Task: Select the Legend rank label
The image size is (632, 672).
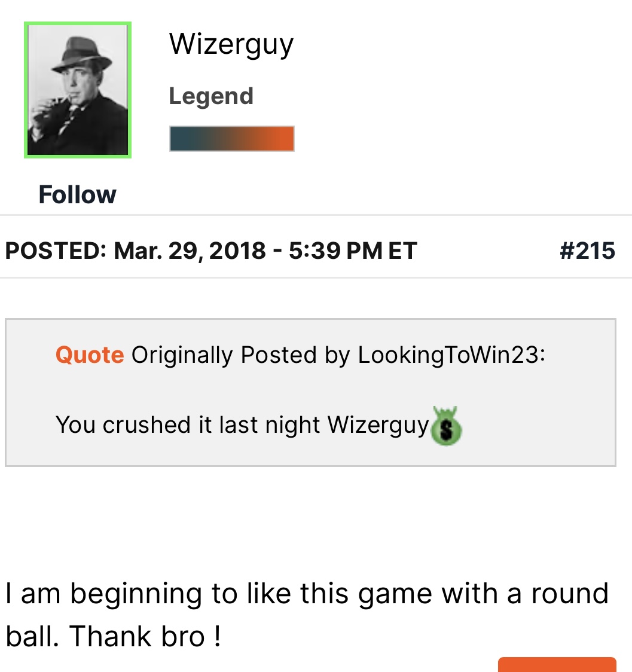Action: pyautogui.click(x=211, y=96)
